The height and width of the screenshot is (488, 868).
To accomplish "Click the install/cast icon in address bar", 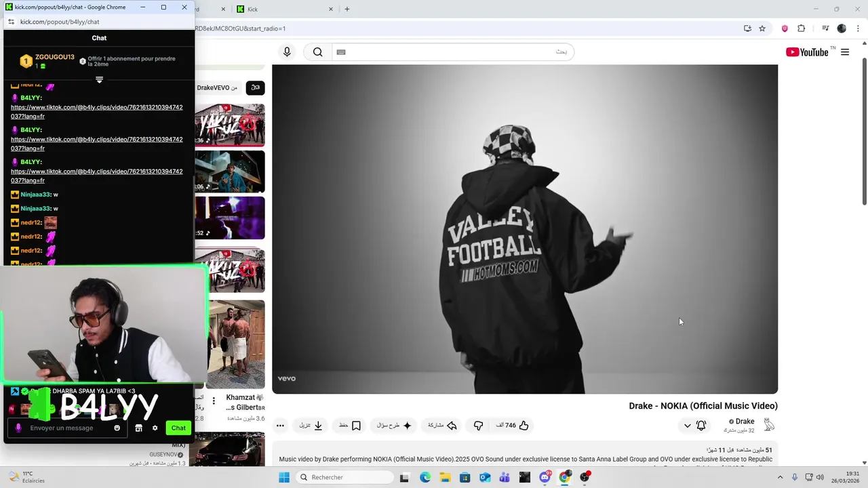I will tap(747, 28).
